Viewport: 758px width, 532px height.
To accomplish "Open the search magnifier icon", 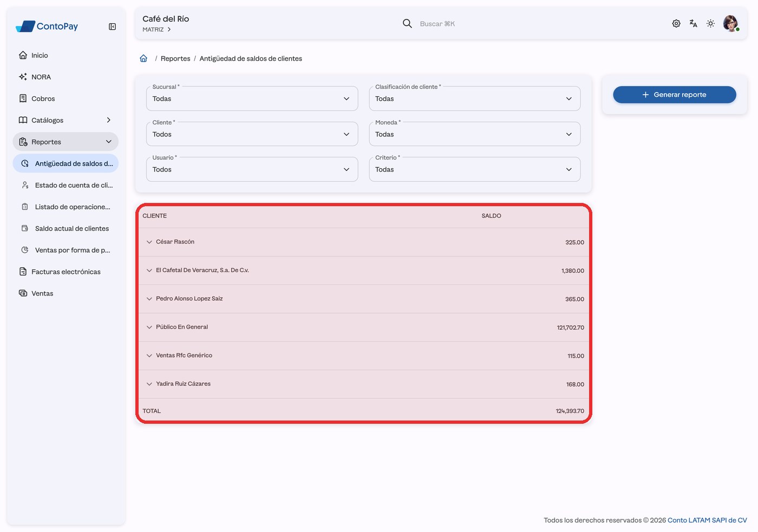I will [x=407, y=23].
